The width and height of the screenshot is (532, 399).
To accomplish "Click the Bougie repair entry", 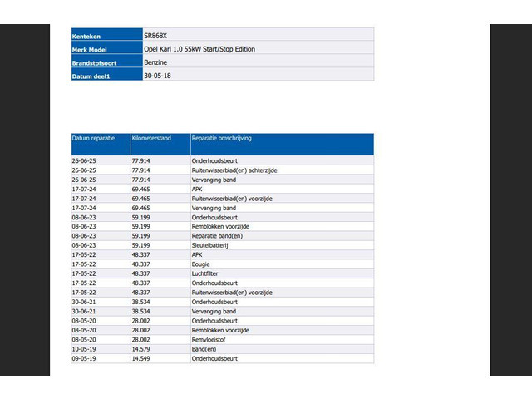I will click(201, 264).
